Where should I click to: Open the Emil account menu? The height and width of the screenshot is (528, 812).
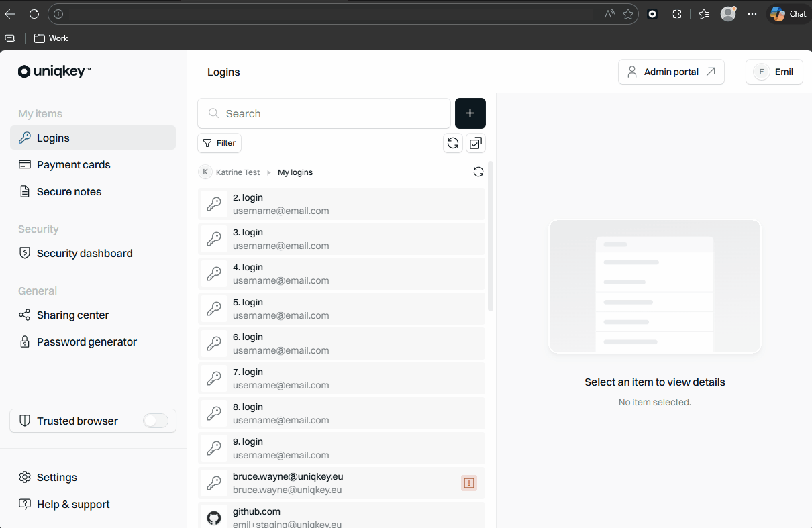[x=774, y=72]
